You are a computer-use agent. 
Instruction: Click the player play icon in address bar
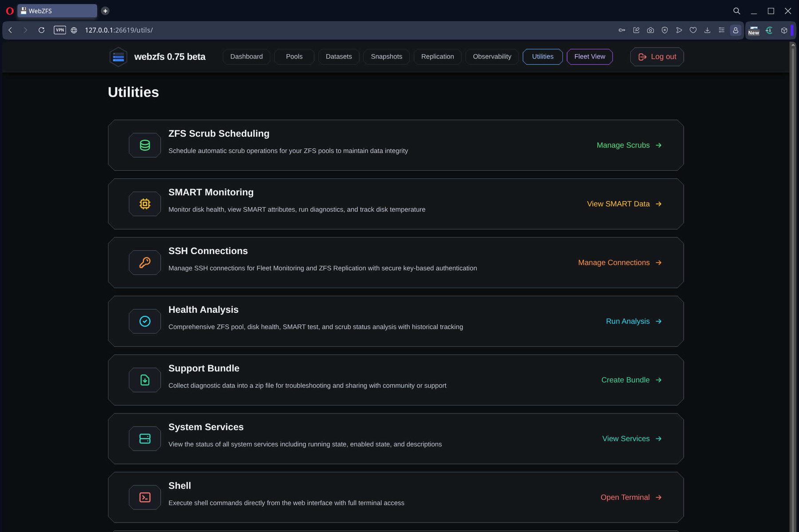click(x=679, y=30)
